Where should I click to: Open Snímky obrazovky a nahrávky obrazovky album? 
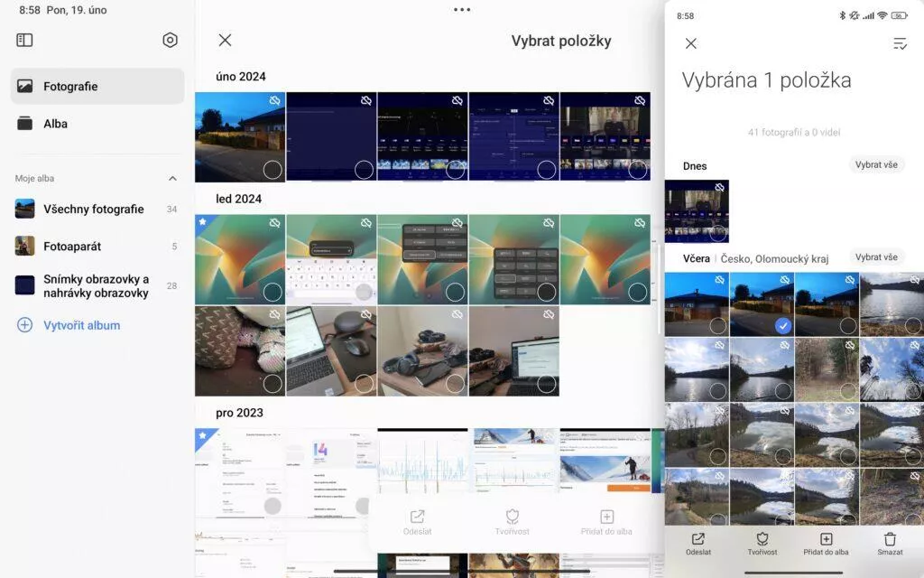(x=97, y=286)
